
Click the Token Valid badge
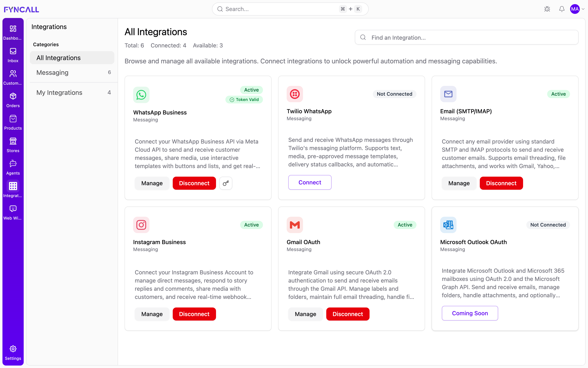coord(244,100)
